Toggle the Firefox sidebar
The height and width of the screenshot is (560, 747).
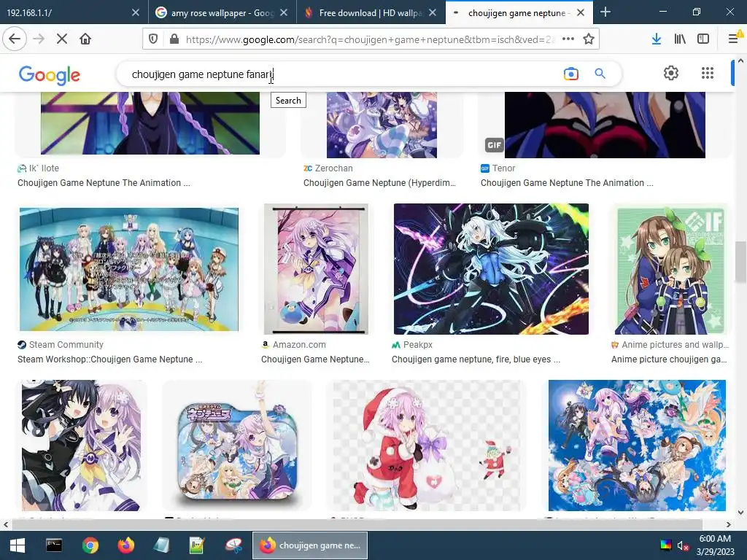point(703,39)
